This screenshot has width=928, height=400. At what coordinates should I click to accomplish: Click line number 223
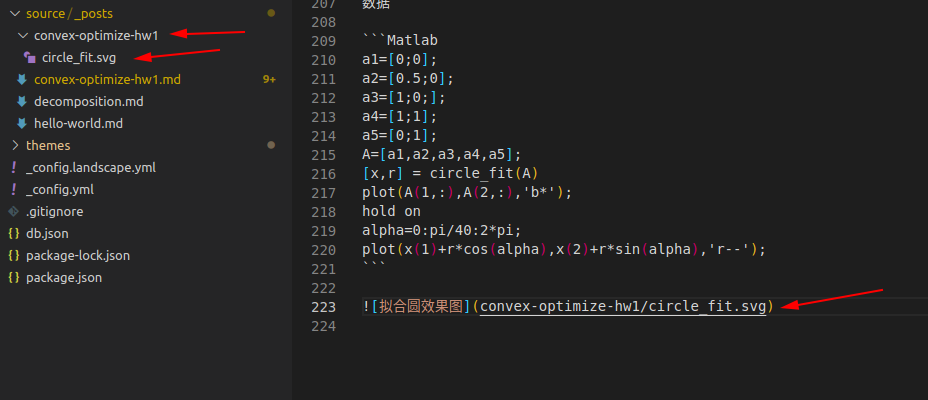click(x=323, y=307)
